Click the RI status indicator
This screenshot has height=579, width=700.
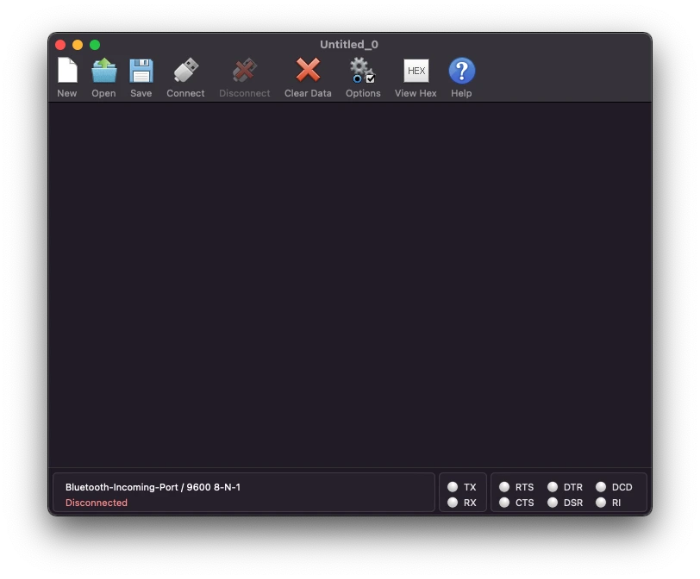(x=601, y=503)
